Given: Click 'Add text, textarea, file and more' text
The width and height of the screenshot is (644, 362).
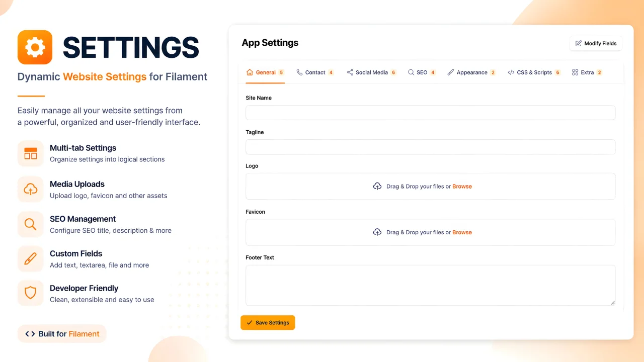Looking at the screenshot, I should [99, 265].
